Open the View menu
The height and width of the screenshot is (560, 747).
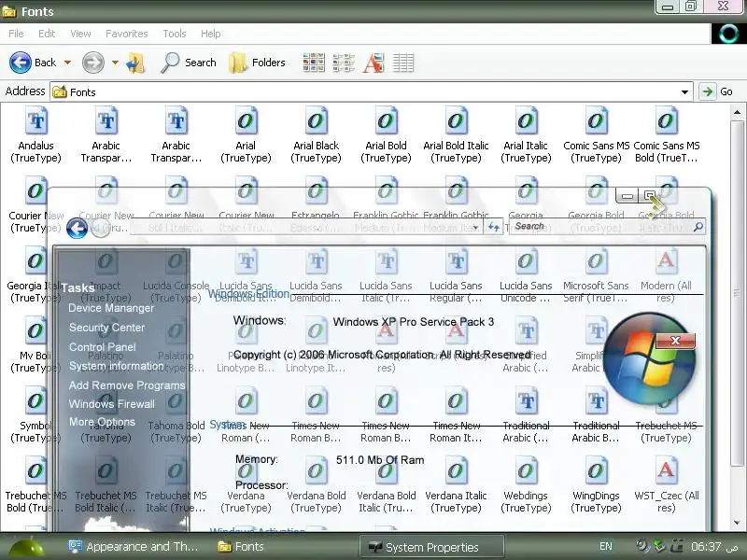coord(80,34)
